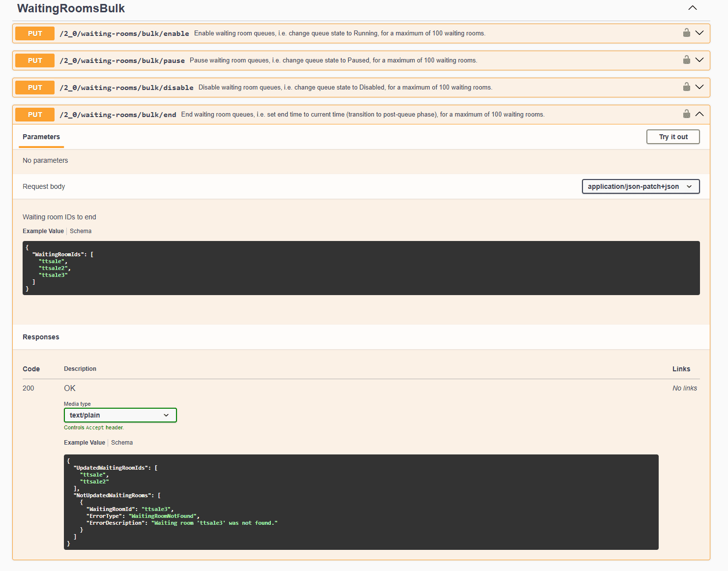This screenshot has width=728, height=571.
Task: Click the padlock icon beside bulk/disable
Action: point(686,87)
